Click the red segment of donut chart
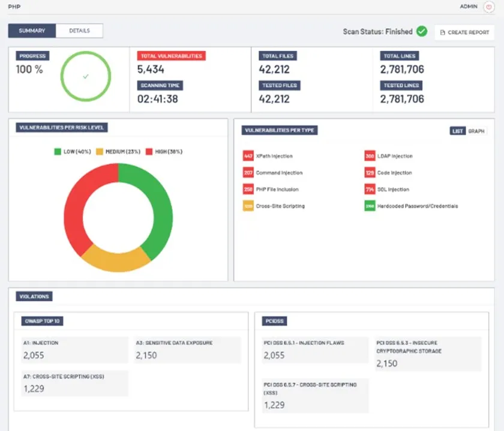 (74, 204)
